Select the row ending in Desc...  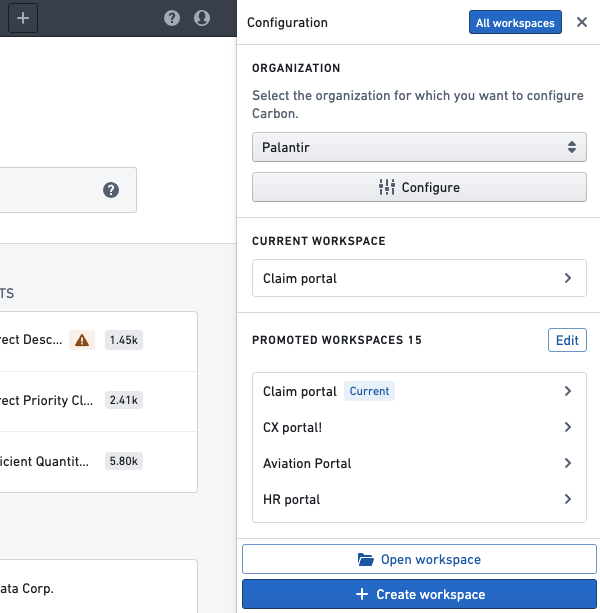(x=98, y=341)
